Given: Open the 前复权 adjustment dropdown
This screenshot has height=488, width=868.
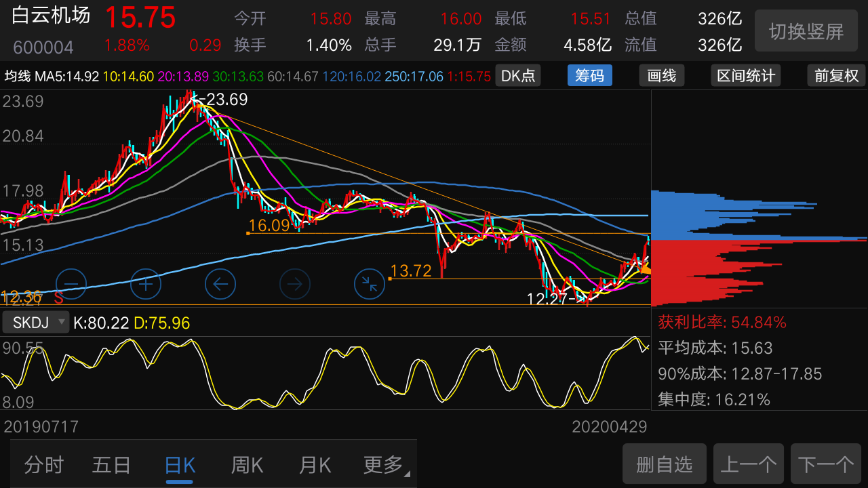Looking at the screenshot, I should 836,75.
